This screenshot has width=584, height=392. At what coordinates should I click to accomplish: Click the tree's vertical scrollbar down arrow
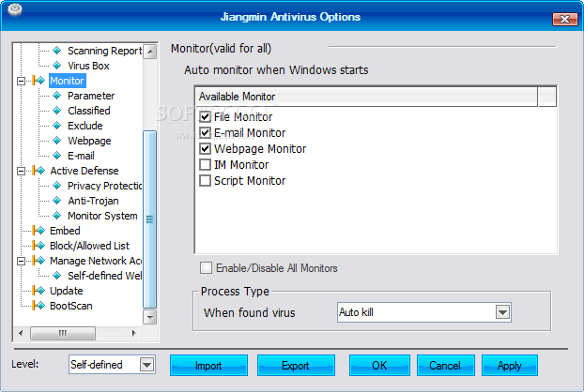[150, 317]
